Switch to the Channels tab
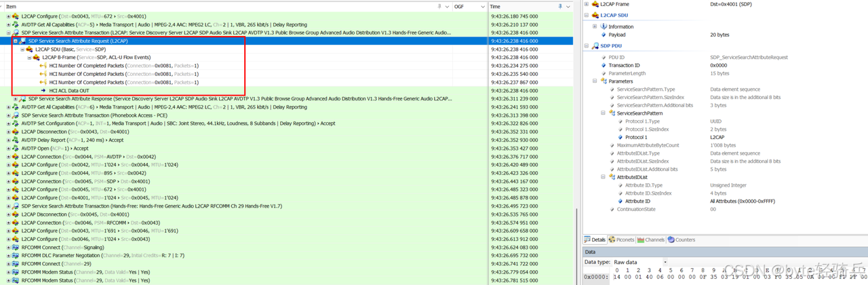868x285 pixels. coord(651,240)
